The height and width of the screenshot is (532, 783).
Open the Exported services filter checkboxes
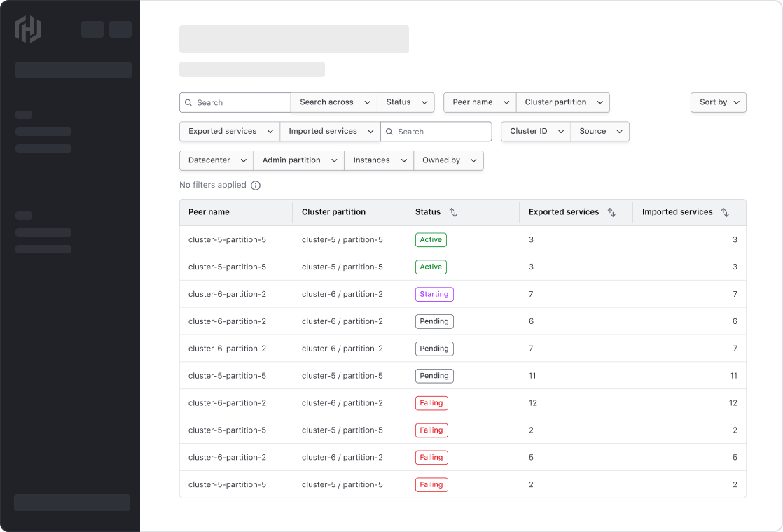tap(228, 131)
